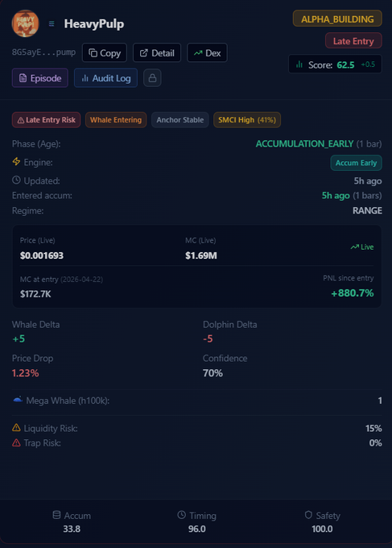Click the live market cap $1.69M
This screenshot has width=392, height=548.
(201, 255)
